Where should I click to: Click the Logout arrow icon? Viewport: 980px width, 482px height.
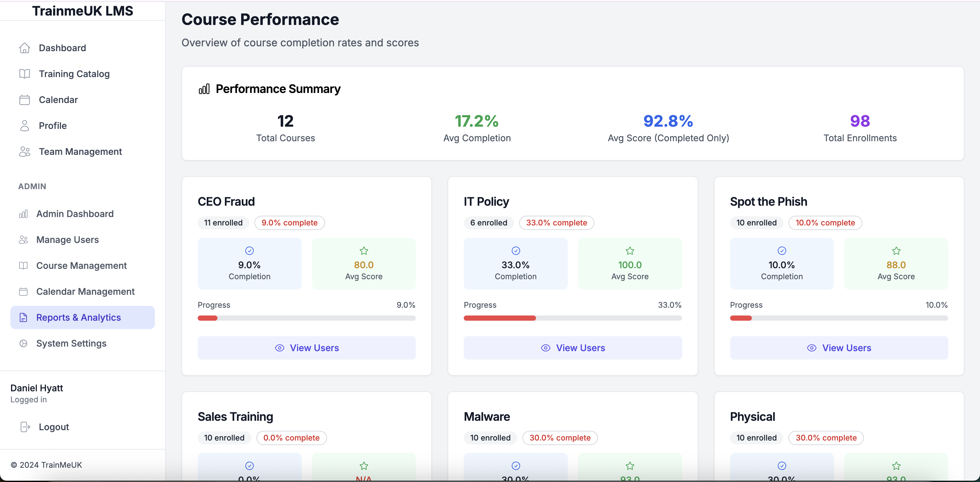coord(25,427)
